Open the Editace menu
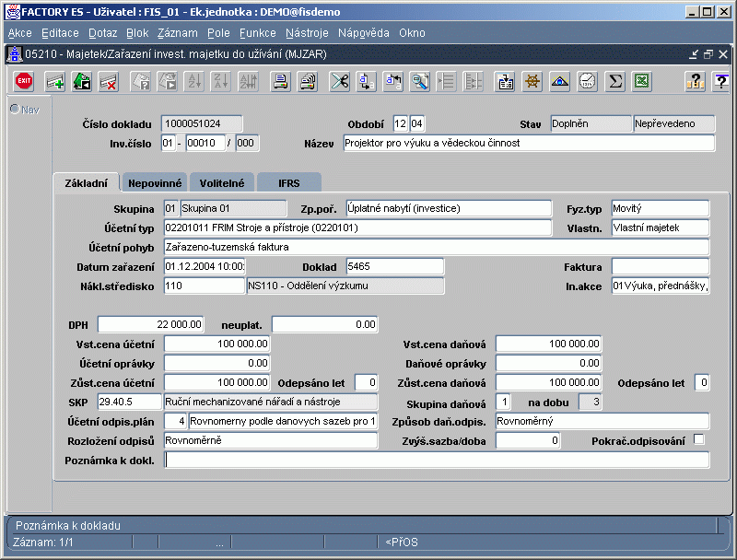Screen dimensions: 737x560 [x=60, y=33]
